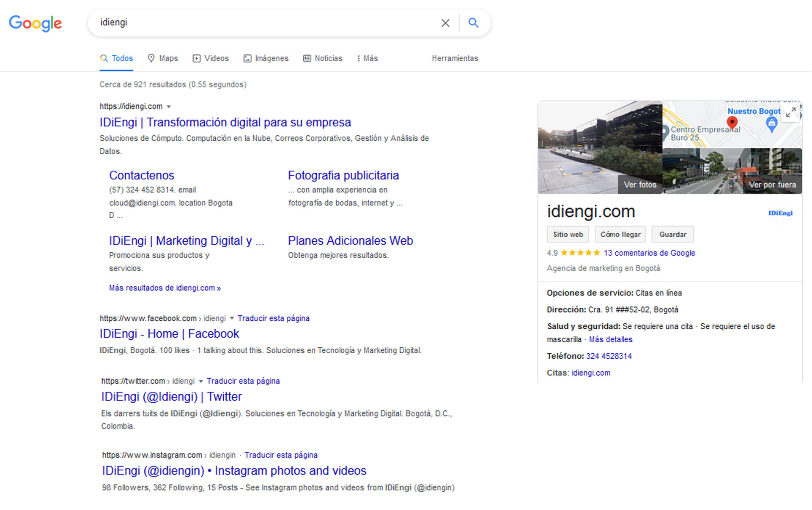Open the Maps search tab

[x=163, y=58]
